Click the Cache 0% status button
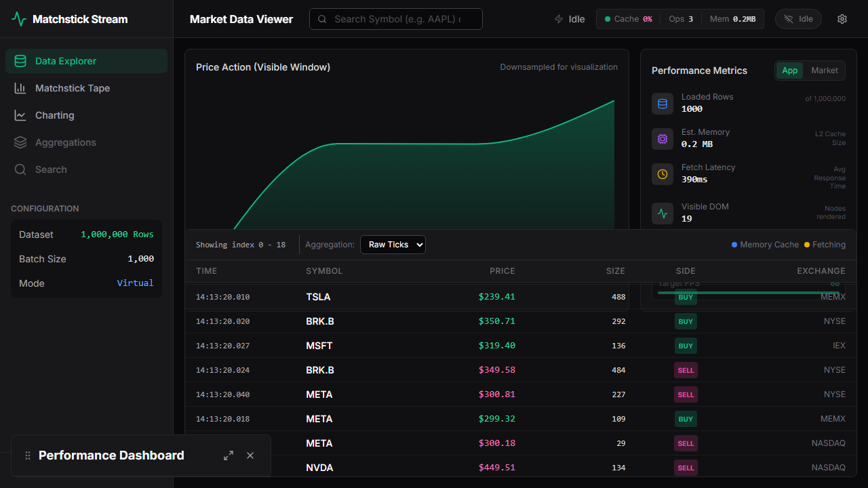Viewport: 868px width, 488px height. point(628,18)
